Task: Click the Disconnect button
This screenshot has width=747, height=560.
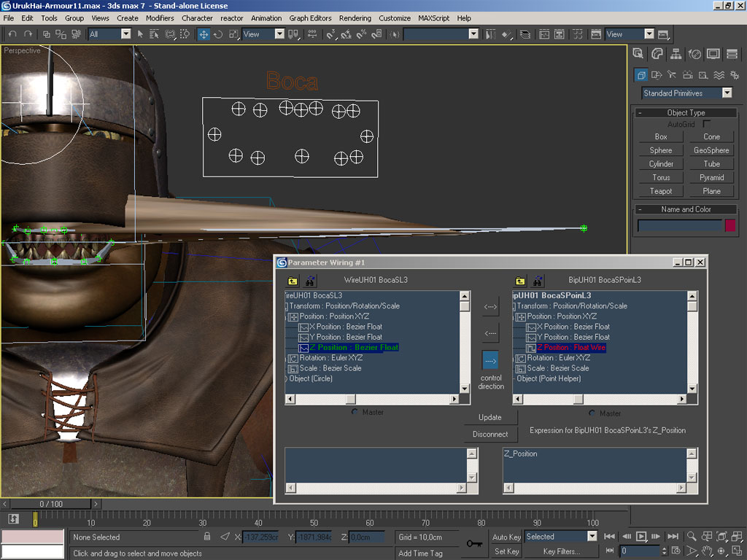Action: click(490, 434)
